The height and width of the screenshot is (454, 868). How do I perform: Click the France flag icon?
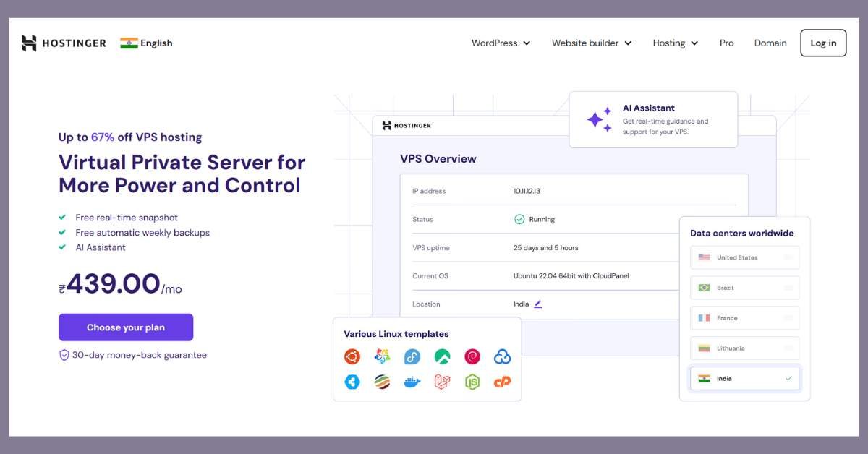pos(704,318)
